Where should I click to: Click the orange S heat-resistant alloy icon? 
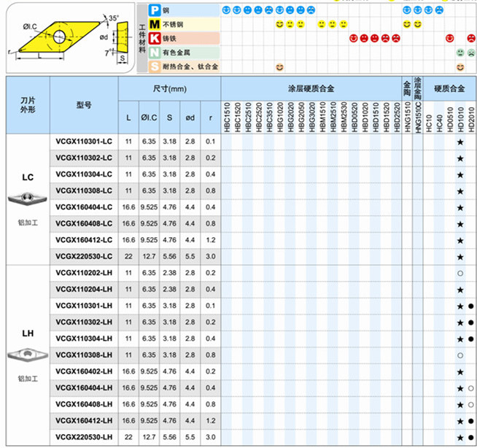point(155,66)
